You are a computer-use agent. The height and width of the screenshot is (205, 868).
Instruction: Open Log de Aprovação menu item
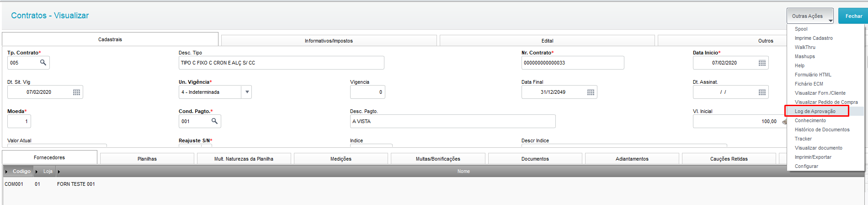[825, 111]
